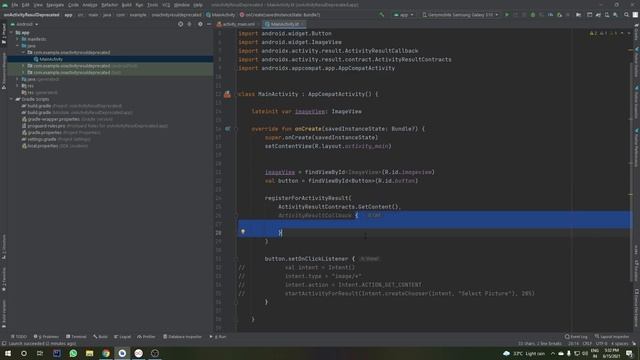
Task: Click the CRLF line separator in status bar
Action: 587,344
